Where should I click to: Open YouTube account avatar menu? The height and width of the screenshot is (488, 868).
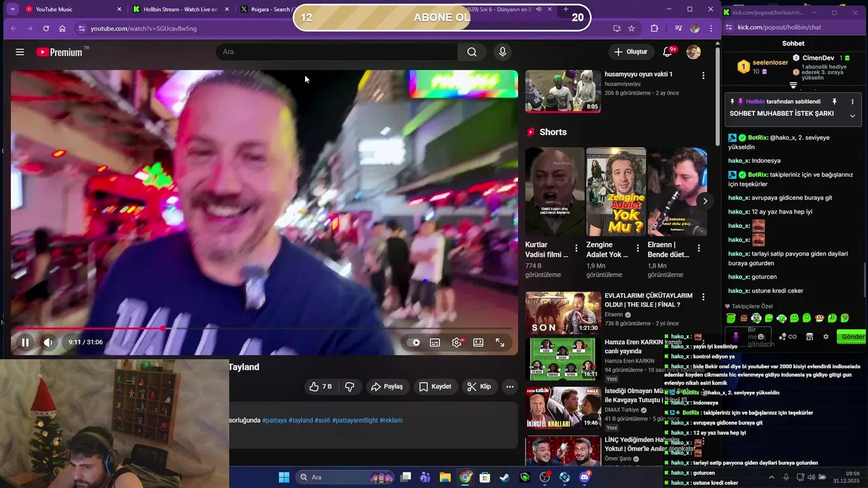tap(693, 52)
